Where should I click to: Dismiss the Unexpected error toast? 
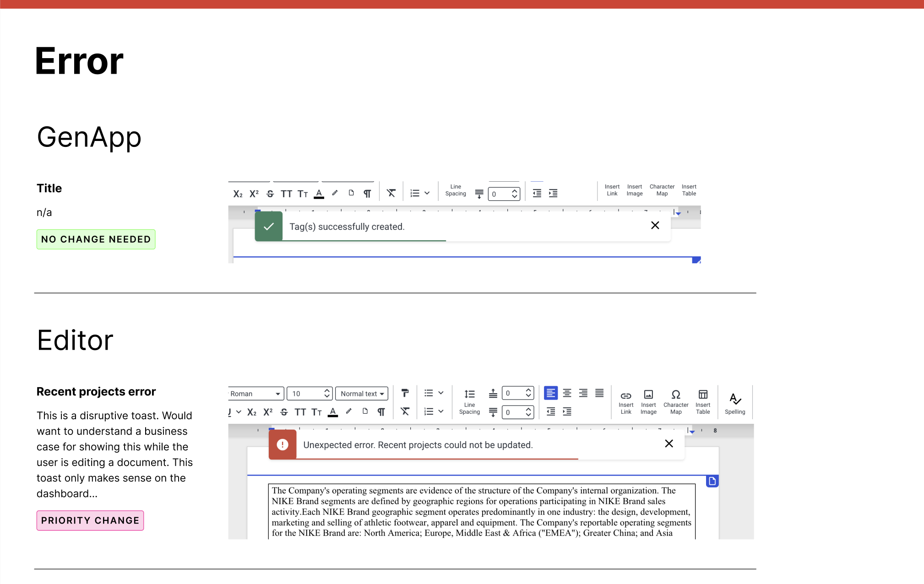click(669, 443)
